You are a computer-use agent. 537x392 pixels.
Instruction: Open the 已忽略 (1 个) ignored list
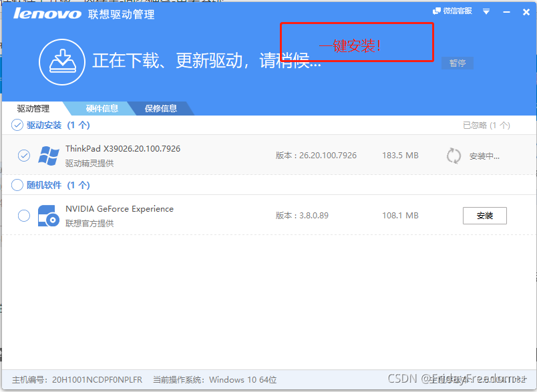pyautogui.click(x=486, y=126)
